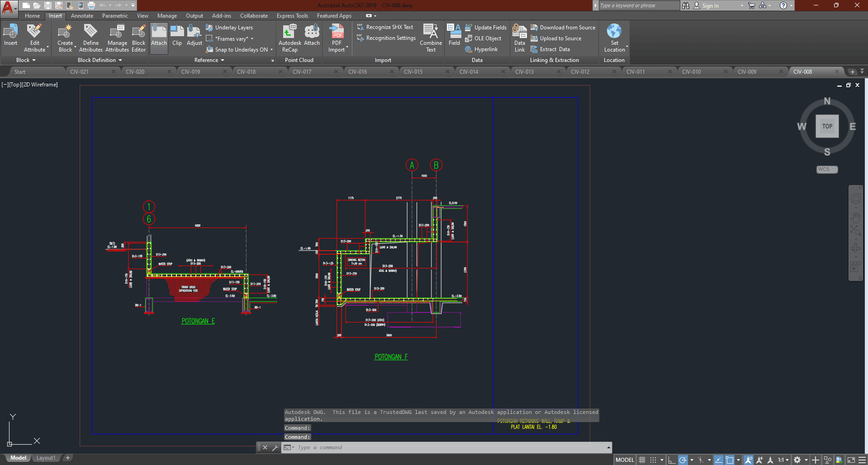Open the annotation scale 1:1 dropdown
868x465 pixels.
pos(783,460)
